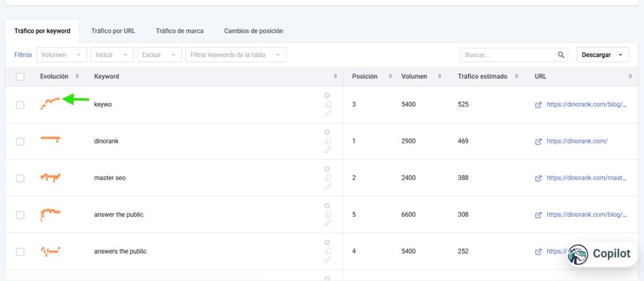644x281 pixels.
Task: Click the estimated traffic value 388
Action: [x=463, y=178]
